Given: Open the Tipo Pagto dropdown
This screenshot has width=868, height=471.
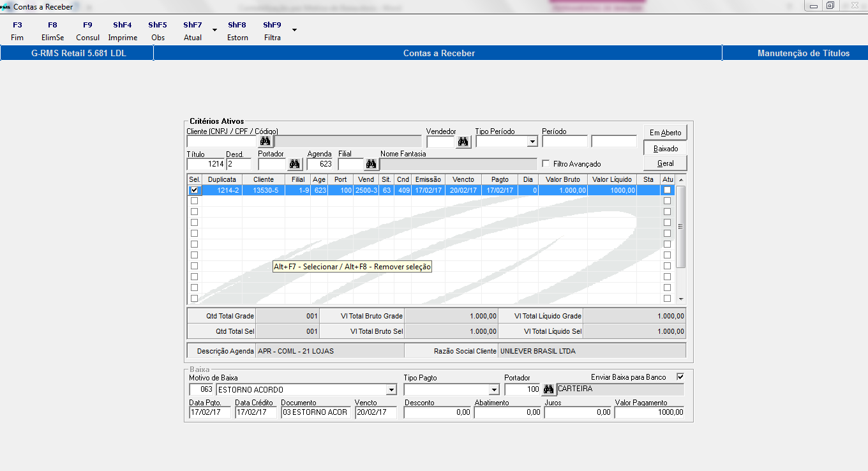Looking at the screenshot, I should tap(494, 390).
